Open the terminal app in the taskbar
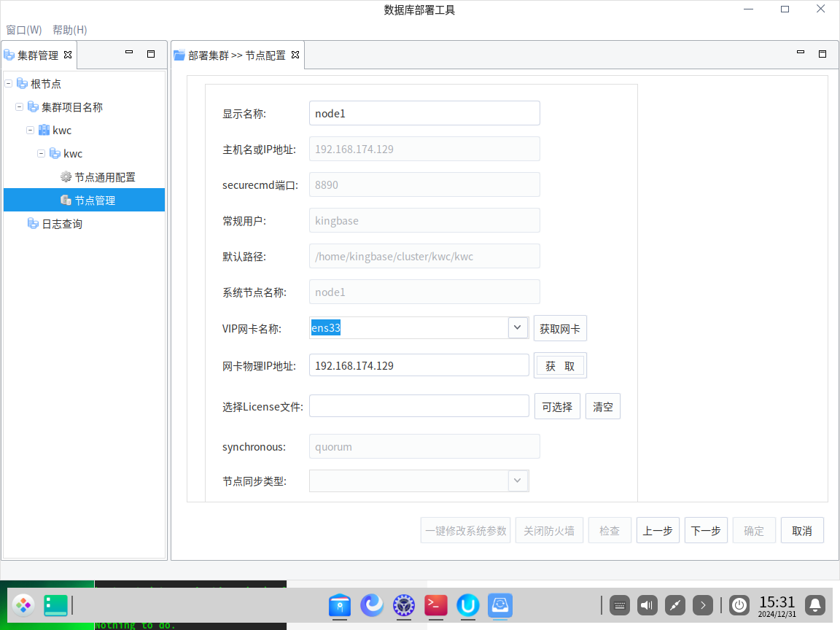840x630 pixels. pos(436,605)
